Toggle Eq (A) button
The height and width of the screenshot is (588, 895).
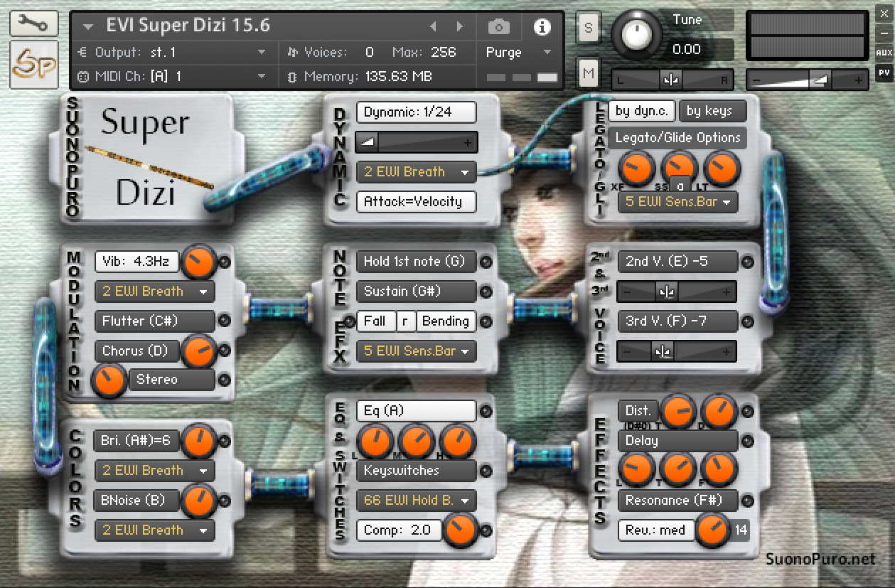416,411
